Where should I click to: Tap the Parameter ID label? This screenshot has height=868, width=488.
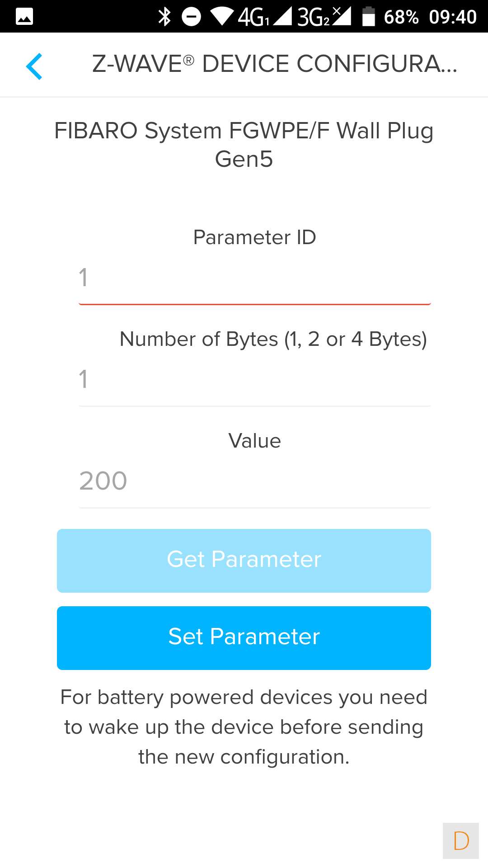click(x=254, y=237)
